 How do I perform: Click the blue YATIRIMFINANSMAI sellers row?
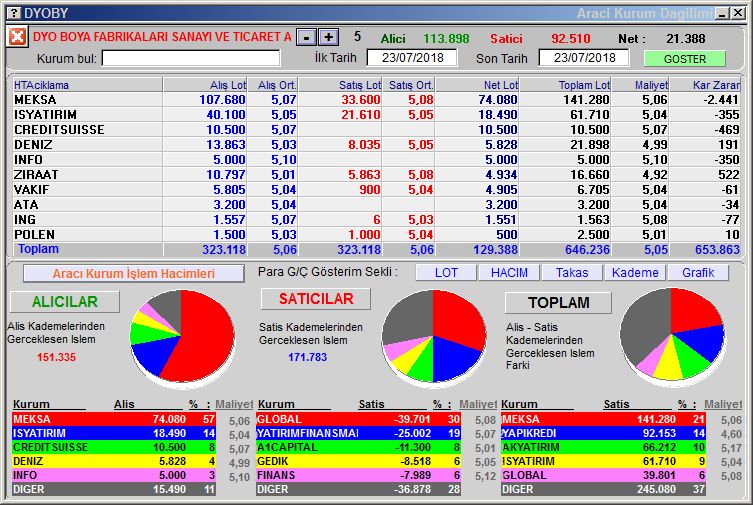pos(358,433)
